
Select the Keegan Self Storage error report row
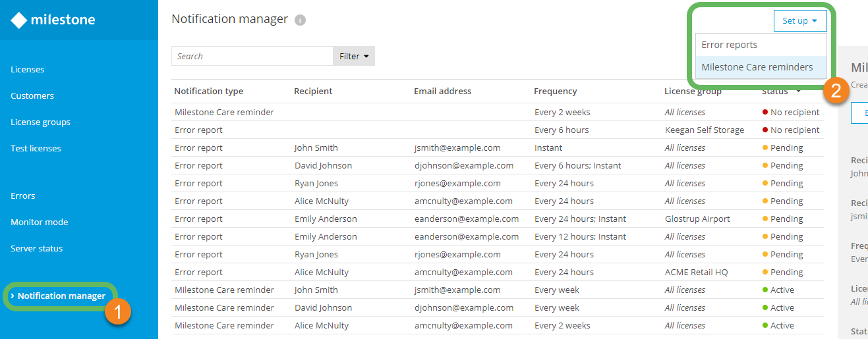pos(497,130)
